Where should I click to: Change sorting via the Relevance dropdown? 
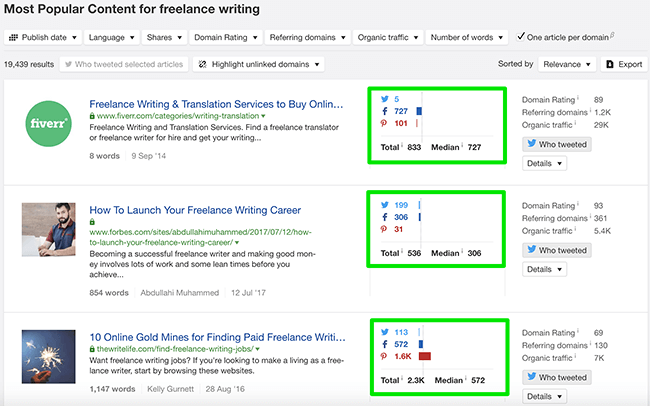(x=566, y=64)
